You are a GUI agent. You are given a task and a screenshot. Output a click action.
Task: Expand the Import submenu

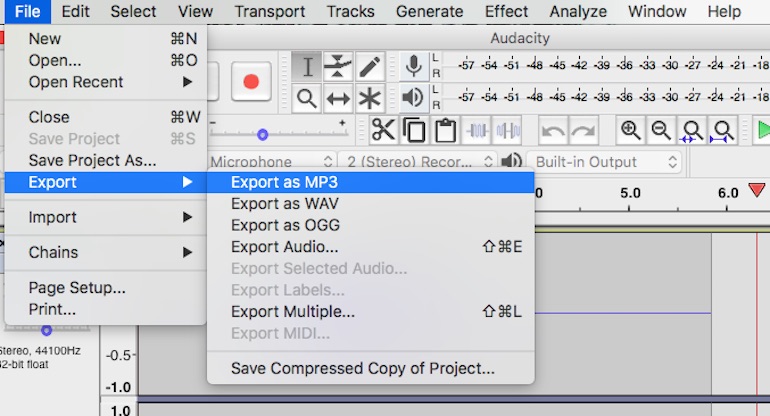point(106,217)
